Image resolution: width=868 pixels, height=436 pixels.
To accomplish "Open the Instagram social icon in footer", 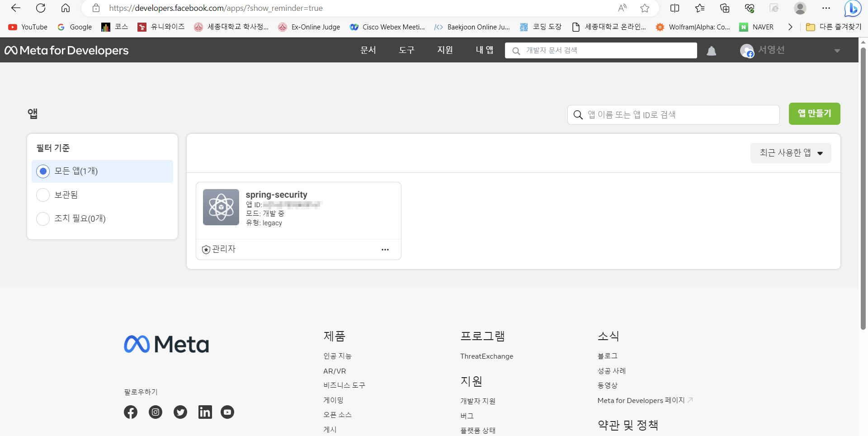I will point(156,412).
